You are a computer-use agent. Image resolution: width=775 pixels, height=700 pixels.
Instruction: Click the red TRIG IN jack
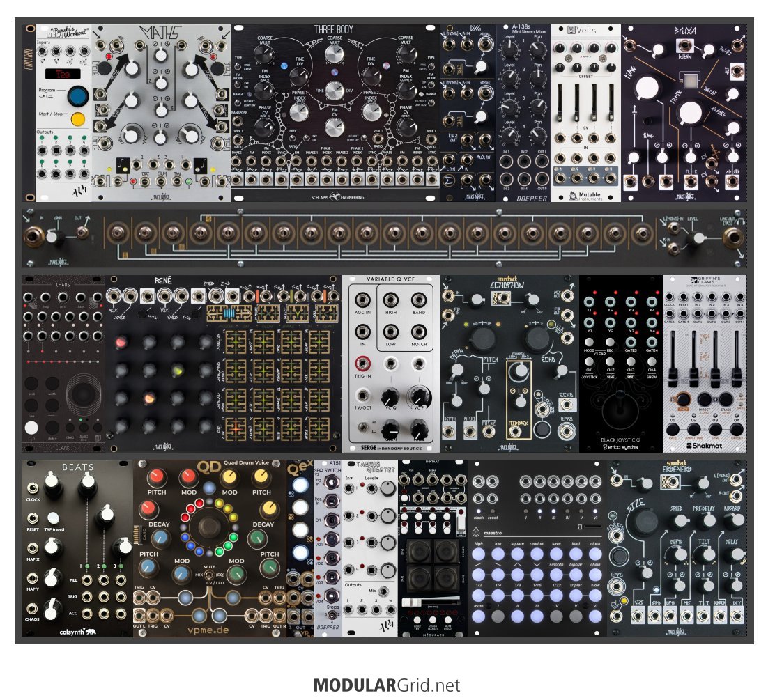pos(362,364)
